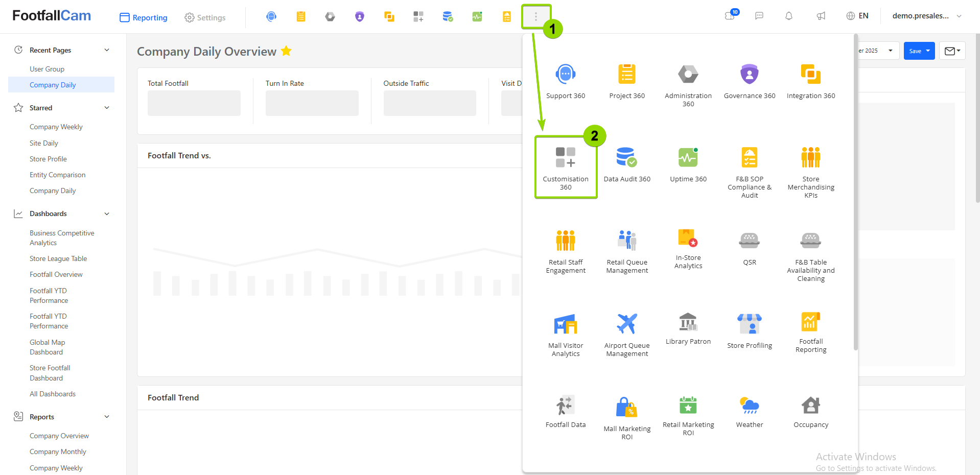Open Governance 360 from the apps grid

750,82
